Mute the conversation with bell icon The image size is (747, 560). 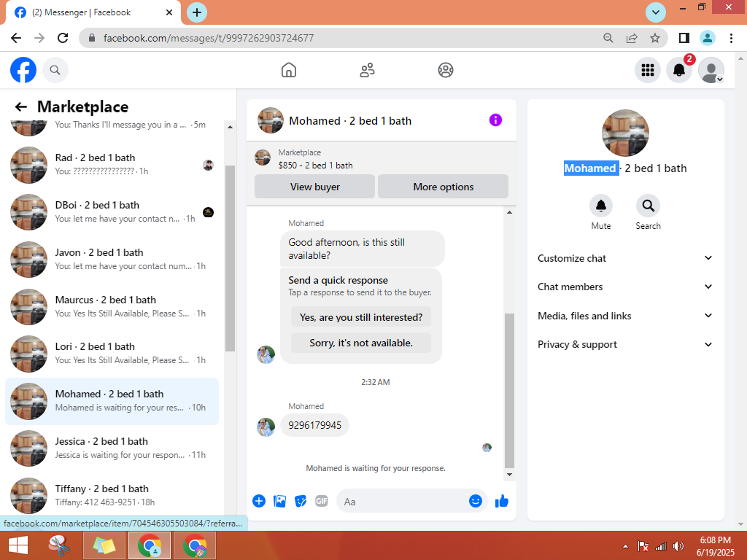point(601,206)
